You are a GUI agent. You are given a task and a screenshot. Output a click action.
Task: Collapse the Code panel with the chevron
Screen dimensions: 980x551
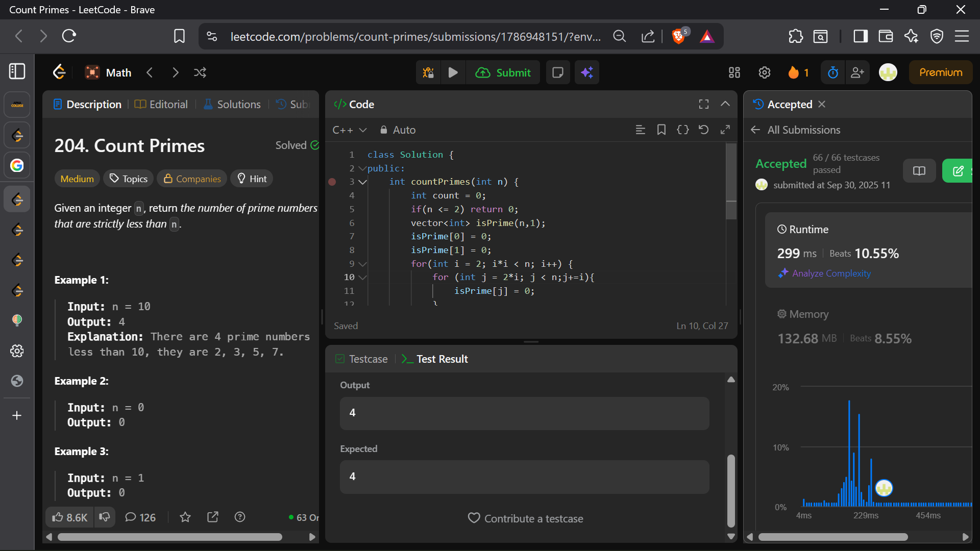coord(725,104)
